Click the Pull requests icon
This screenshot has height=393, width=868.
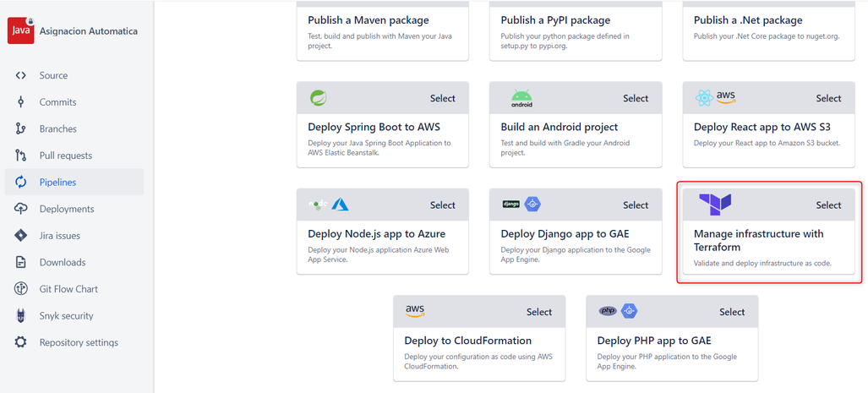pos(20,156)
